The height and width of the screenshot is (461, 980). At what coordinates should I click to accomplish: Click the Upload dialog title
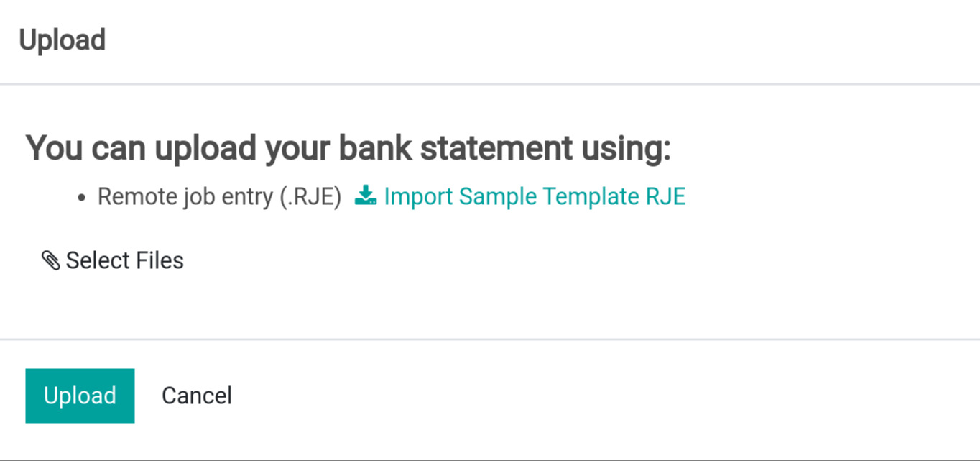coord(63,40)
